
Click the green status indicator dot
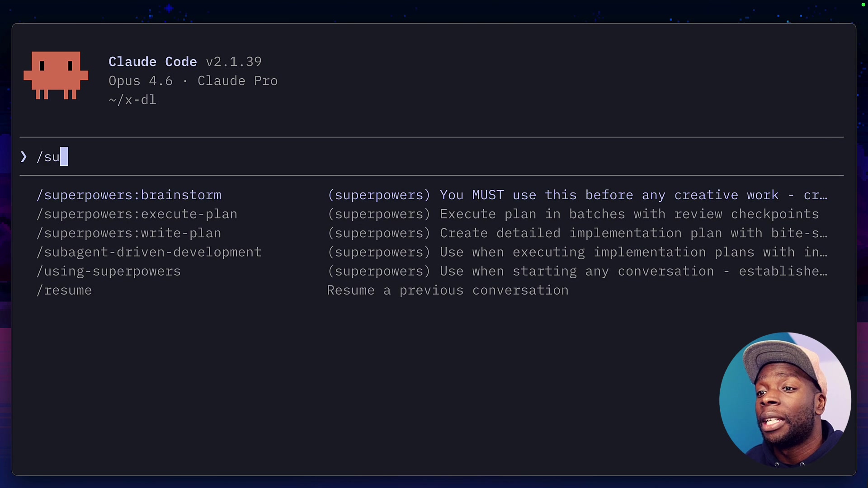pos(863,5)
